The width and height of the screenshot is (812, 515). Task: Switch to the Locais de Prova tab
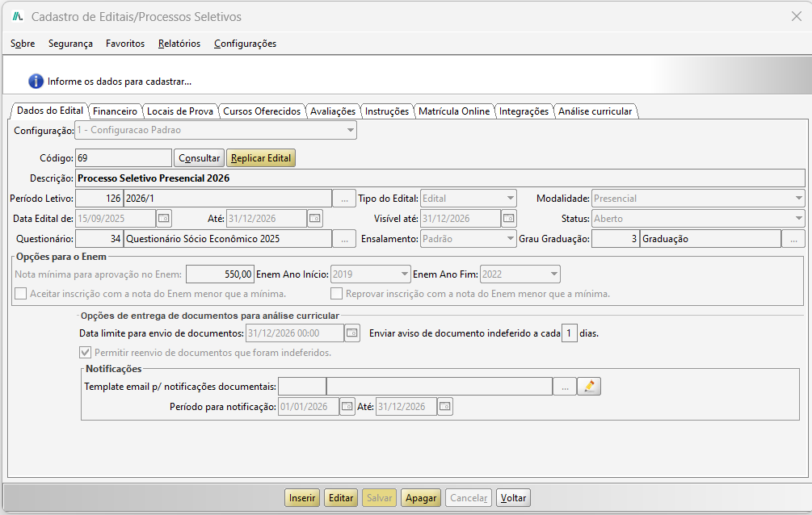(x=180, y=111)
